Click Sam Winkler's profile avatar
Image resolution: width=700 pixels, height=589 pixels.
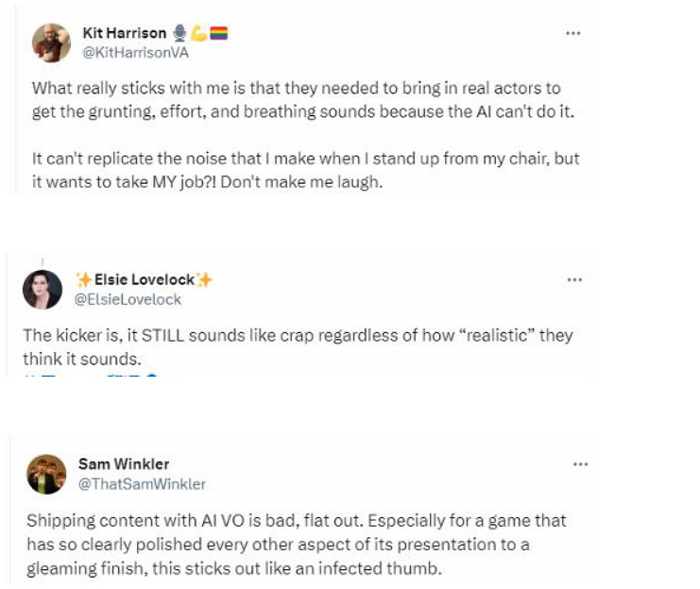(x=46, y=474)
